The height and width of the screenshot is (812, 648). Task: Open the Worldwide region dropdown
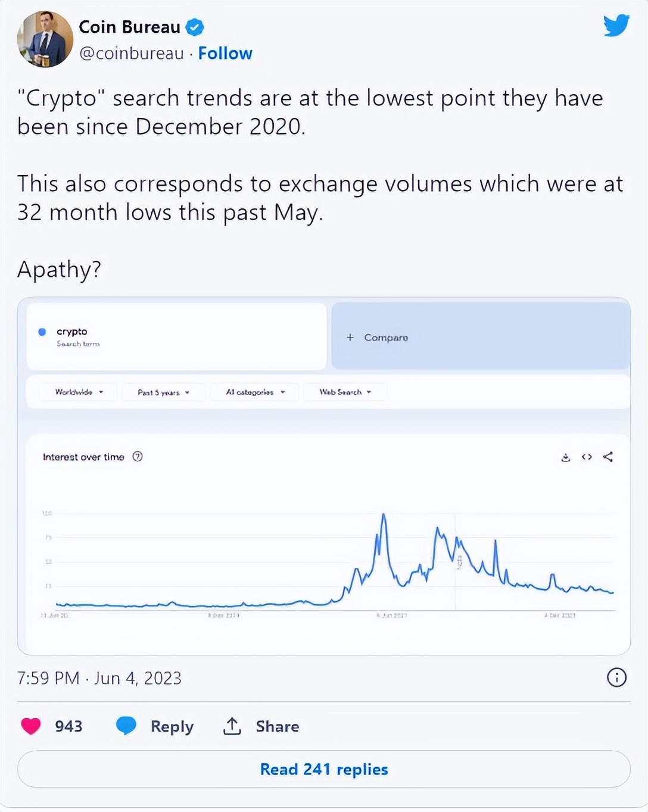(x=78, y=392)
